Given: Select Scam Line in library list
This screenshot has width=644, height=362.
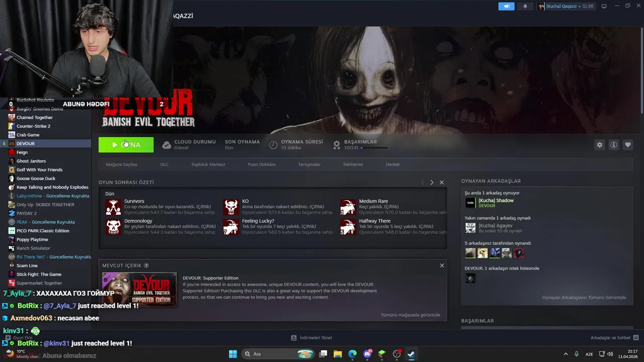Looking at the screenshot, I should tap(27, 265).
